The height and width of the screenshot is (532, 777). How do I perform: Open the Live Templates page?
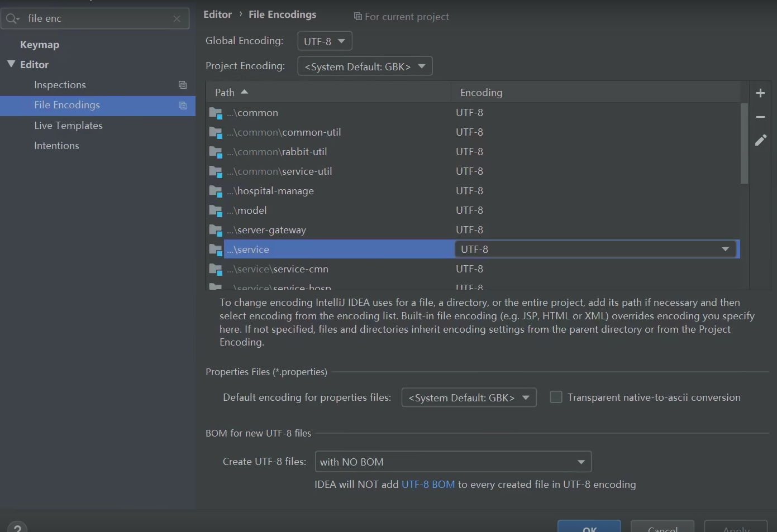point(68,126)
